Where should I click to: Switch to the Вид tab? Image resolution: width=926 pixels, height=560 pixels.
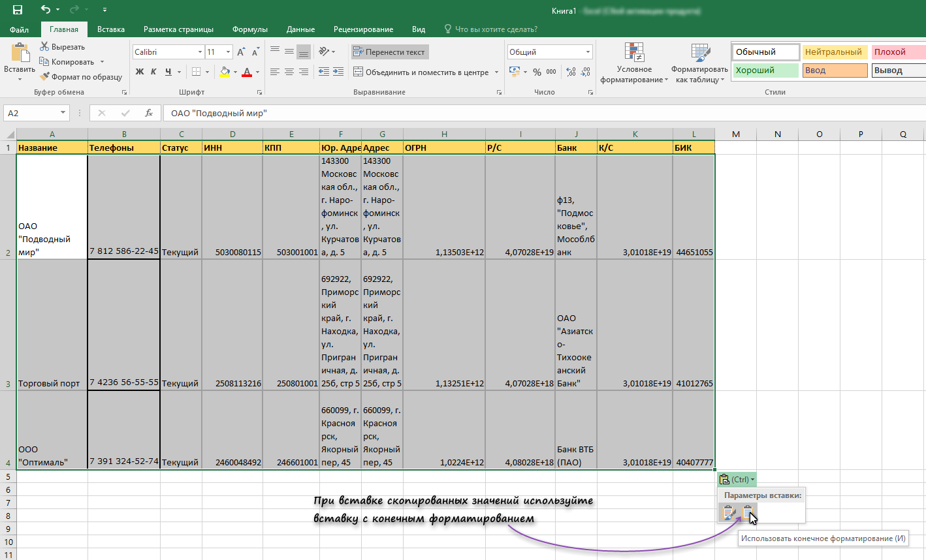[x=419, y=29]
